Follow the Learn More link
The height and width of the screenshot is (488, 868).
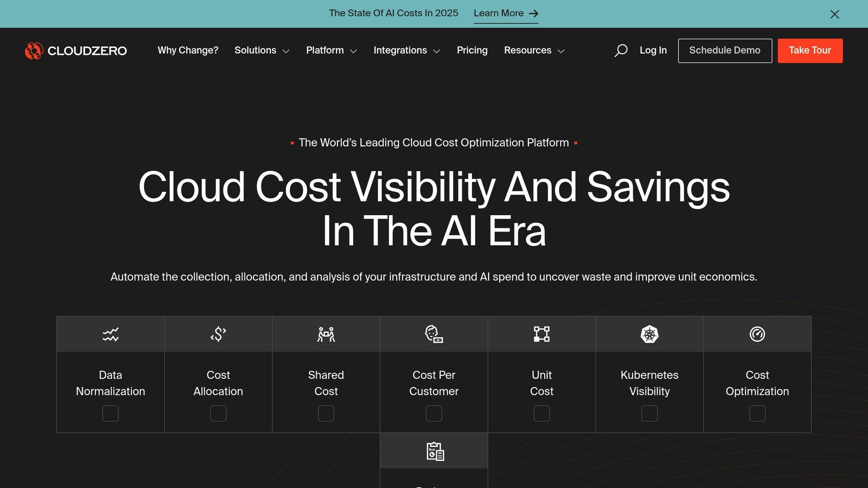(x=506, y=14)
